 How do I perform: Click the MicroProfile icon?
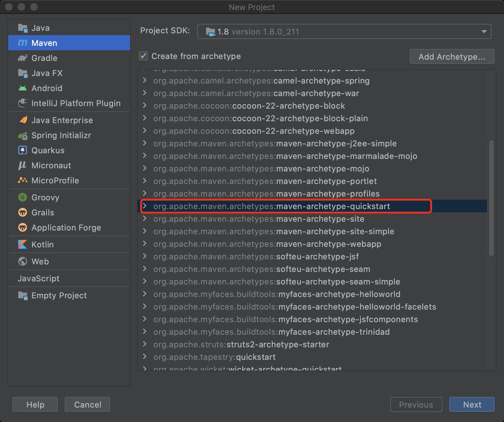23,180
